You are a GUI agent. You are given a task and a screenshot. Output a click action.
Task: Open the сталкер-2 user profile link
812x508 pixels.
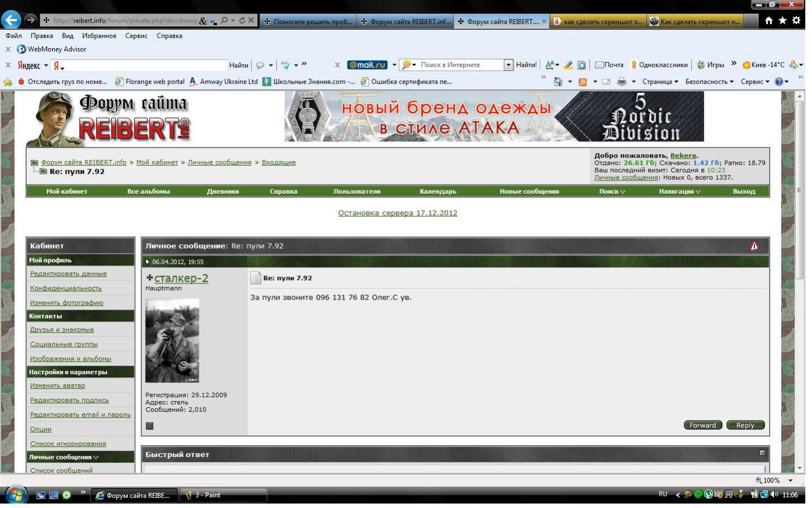pyautogui.click(x=181, y=278)
